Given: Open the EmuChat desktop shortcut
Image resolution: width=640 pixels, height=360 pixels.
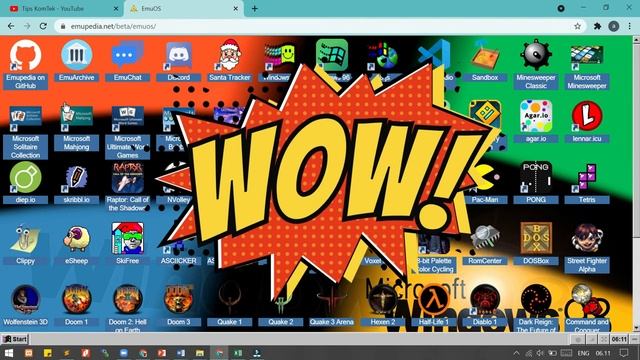Looking at the screenshot, I should coord(127,60).
